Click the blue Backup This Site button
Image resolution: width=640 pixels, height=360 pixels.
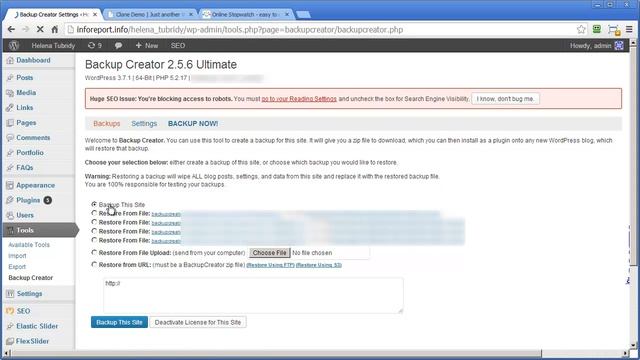[x=119, y=322]
